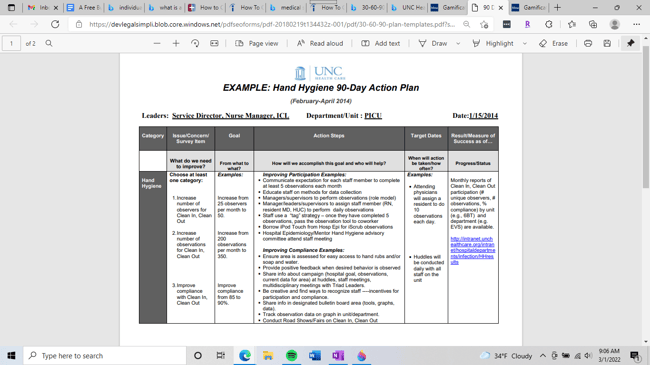Open a new browser tab
Viewport: 650px width, 365px height.
(558, 7)
